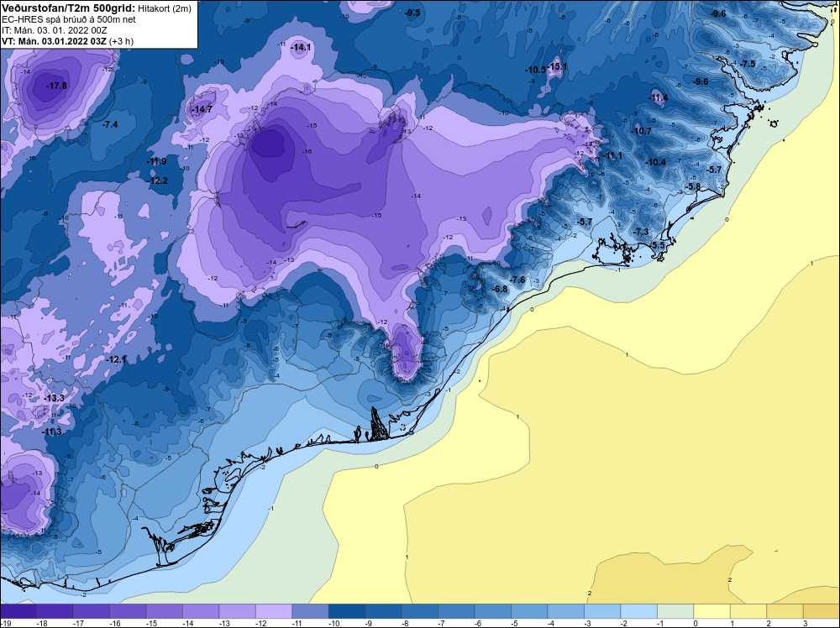Click the -7.5 temperature value on the map
840x628 pixels.
pyautogui.click(x=748, y=64)
